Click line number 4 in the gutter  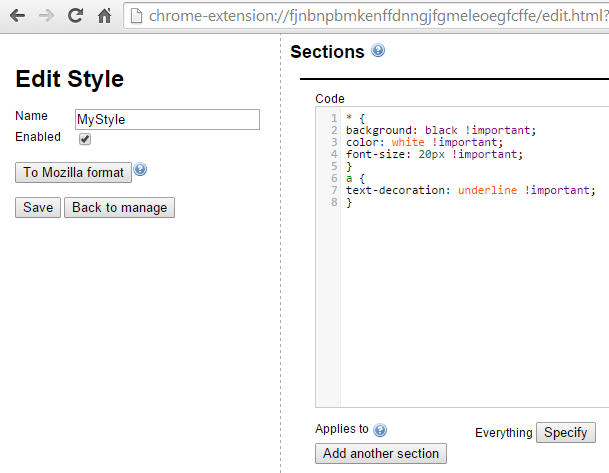[334, 154]
